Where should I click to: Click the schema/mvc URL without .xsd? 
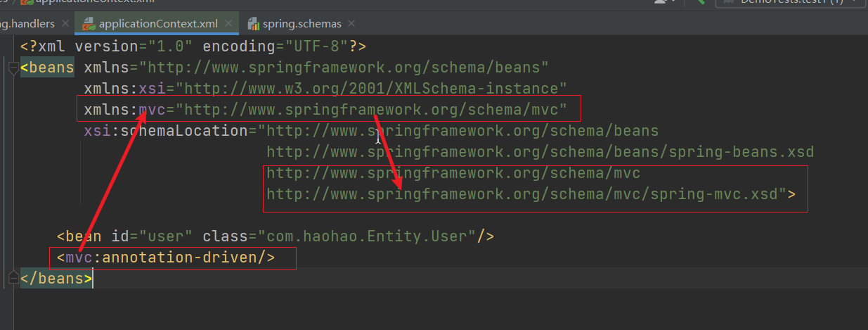[x=453, y=173]
